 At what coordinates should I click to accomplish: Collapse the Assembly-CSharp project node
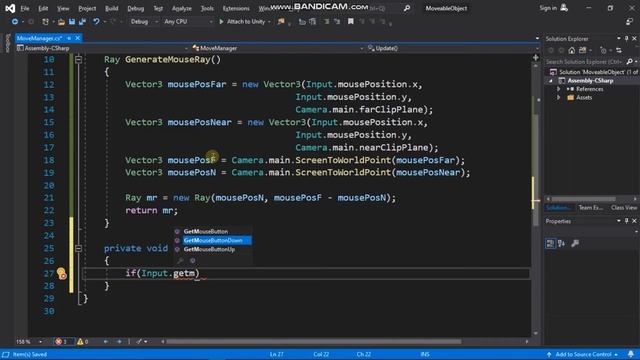[551, 81]
